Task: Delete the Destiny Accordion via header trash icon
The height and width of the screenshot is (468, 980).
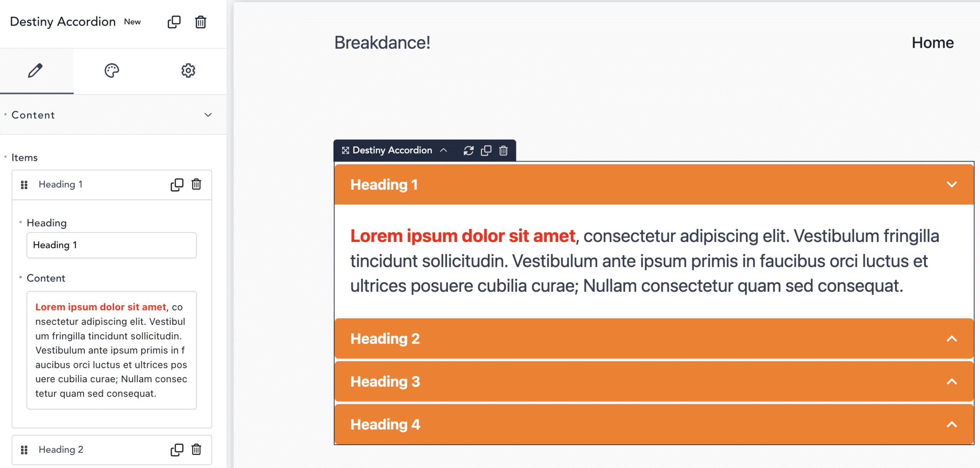Action: tap(201, 22)
